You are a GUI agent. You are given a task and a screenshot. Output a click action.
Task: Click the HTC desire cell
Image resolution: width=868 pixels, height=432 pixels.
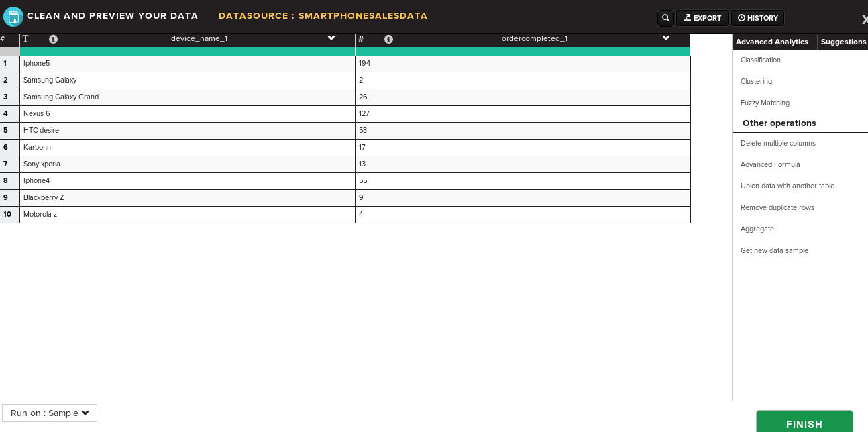(187, 131)
